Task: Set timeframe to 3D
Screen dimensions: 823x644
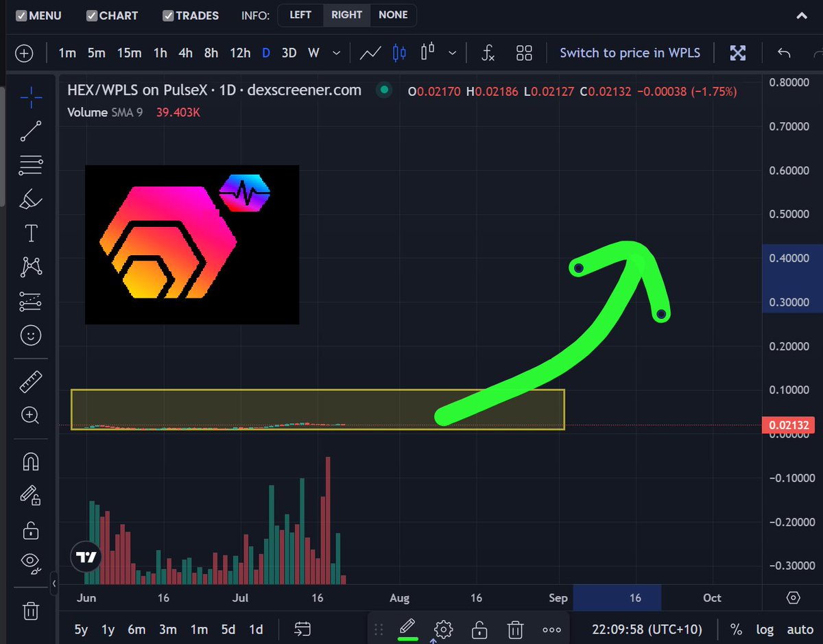Action: pyautogui.click(x=289, y=53)
